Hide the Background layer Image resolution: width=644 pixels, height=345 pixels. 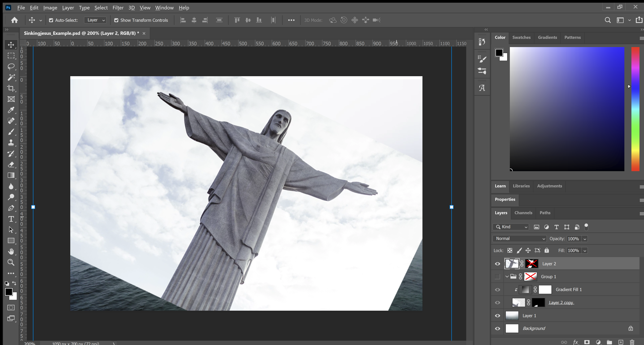click(497, 329)
